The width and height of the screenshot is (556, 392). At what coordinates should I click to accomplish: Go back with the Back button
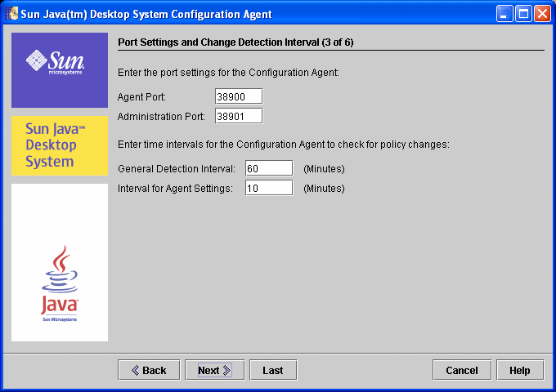click(x=149, y=370)
